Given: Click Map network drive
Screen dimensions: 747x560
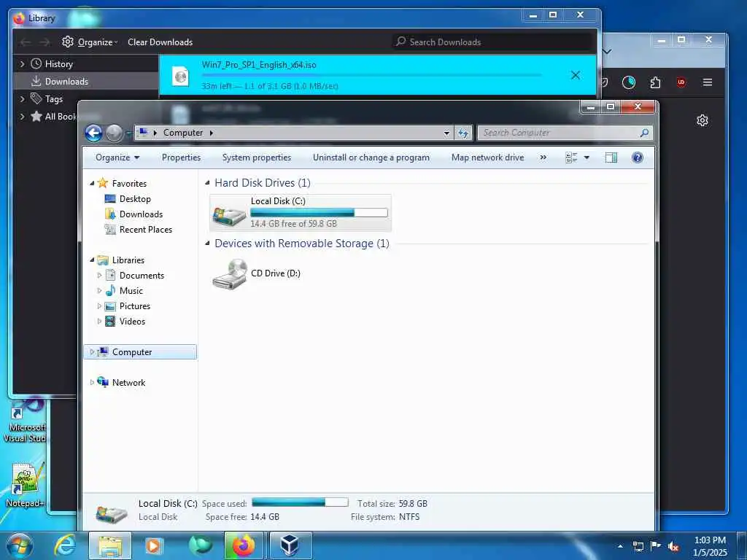Looking at the screenshot, I should coord(487,157).
